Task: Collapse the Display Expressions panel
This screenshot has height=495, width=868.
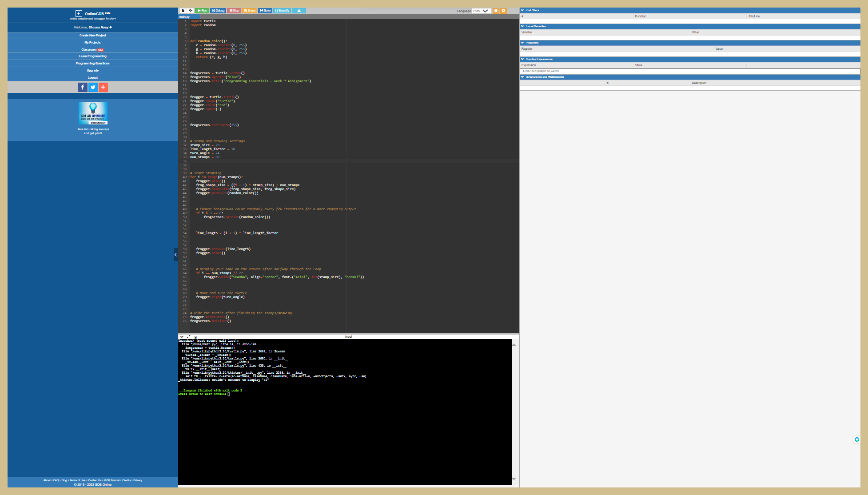Action: [522, 59]
